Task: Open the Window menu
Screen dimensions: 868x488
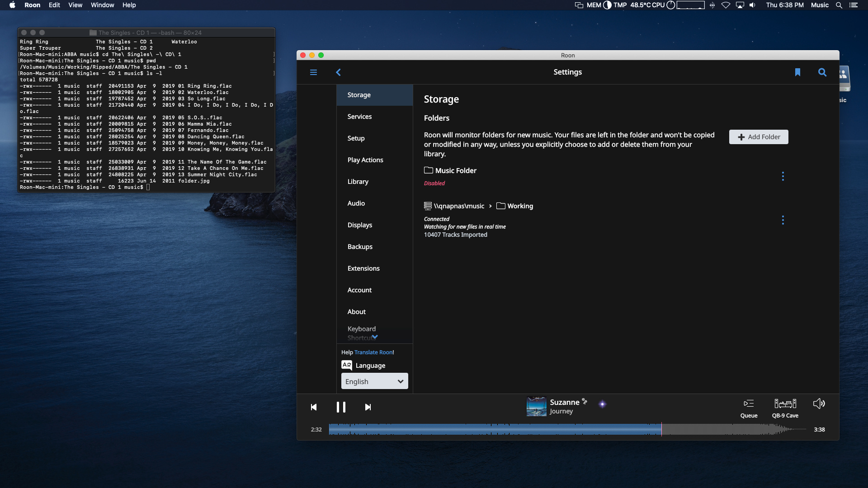Action: (x=102, y=5)
